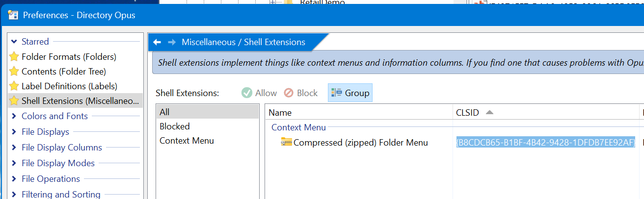The height and width of the screenshot is (199, 644).
Task: Select the highlighted CLSID value cell
Action: (545, 143)
